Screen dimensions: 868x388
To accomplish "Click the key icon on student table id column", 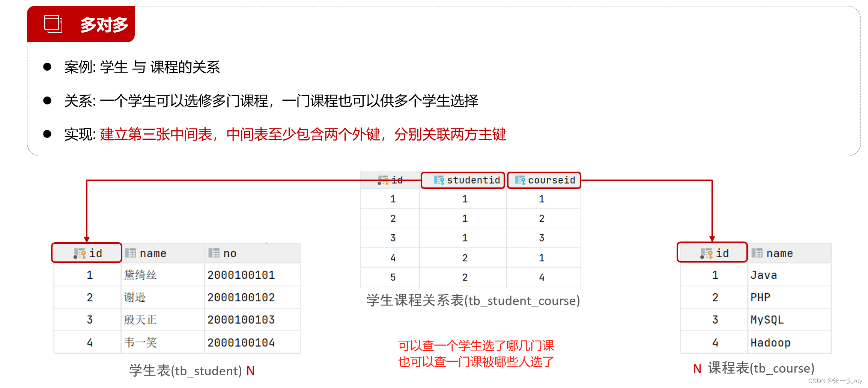I will pos(80,254).
